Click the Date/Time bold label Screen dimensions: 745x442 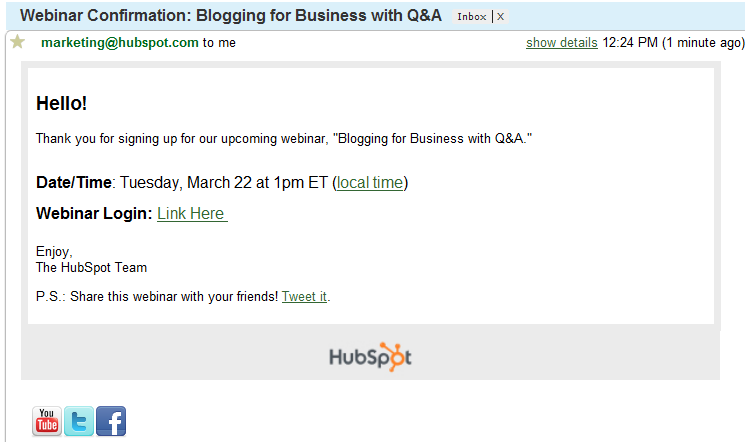tap(73, 183)
